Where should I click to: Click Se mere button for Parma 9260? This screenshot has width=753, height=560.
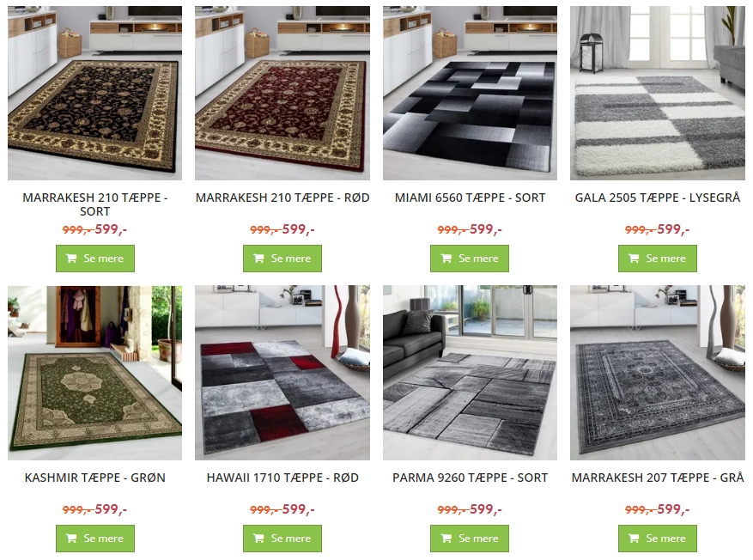(470, 539)
